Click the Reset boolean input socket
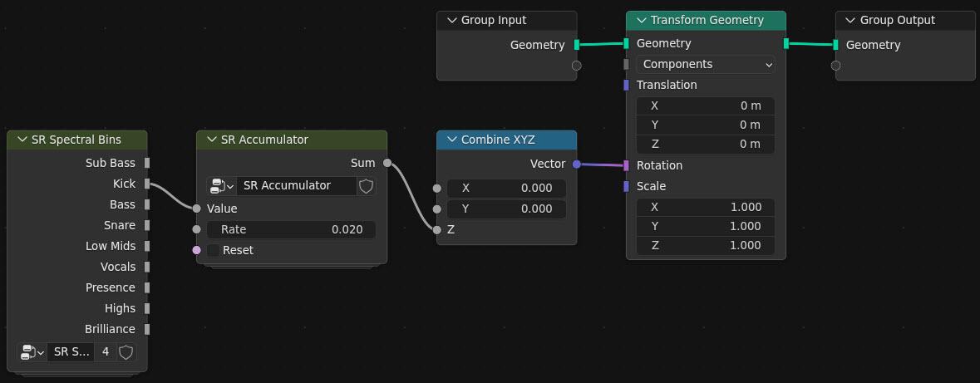 click(197, 250)
